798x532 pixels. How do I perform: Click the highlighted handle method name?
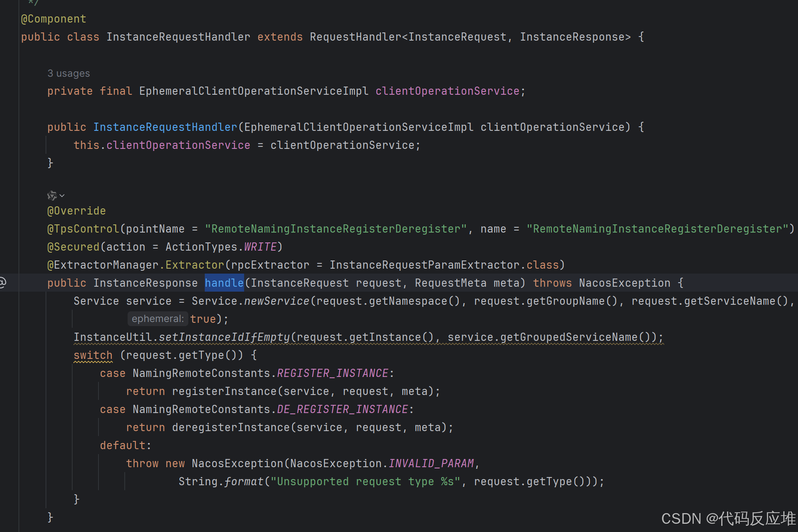(x=224, y=283)
